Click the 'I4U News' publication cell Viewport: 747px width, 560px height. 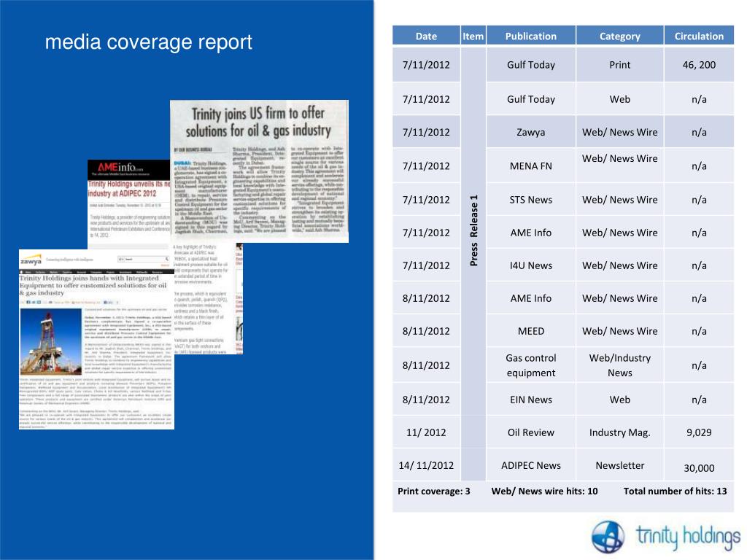pos(531,265)
